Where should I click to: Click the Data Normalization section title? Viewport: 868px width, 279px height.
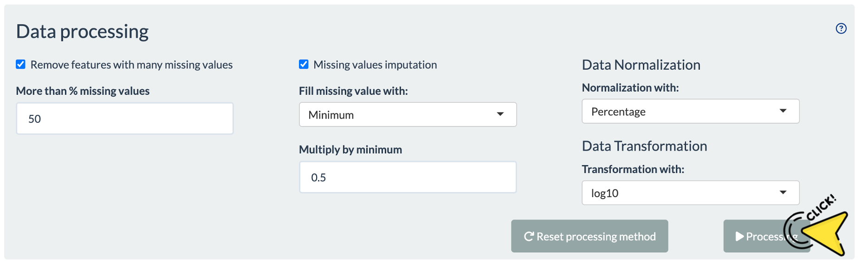point(641,65)
